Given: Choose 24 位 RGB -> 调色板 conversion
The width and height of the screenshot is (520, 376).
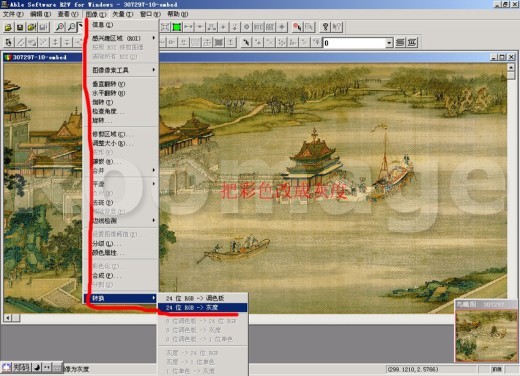Looking at the screenshot, I should (x=203, y=298).
